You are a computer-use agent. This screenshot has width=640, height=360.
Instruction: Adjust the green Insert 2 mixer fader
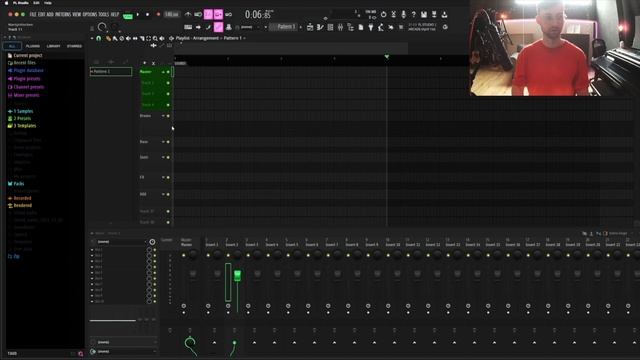[237, 276]
